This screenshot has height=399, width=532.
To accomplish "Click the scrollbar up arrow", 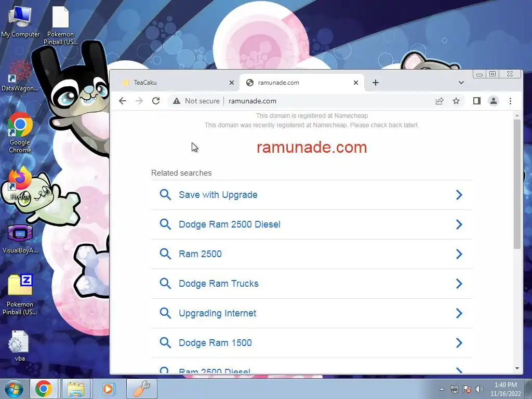I will tap(517, 116).
